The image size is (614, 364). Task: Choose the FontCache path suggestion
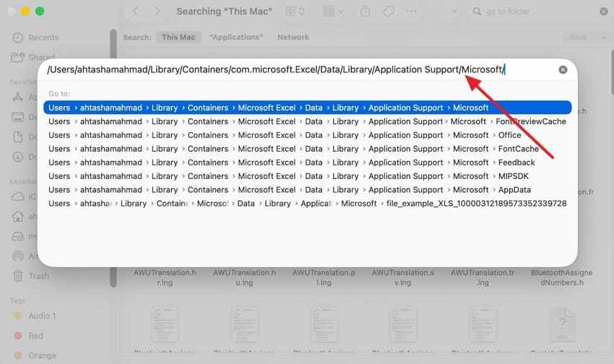308,149
